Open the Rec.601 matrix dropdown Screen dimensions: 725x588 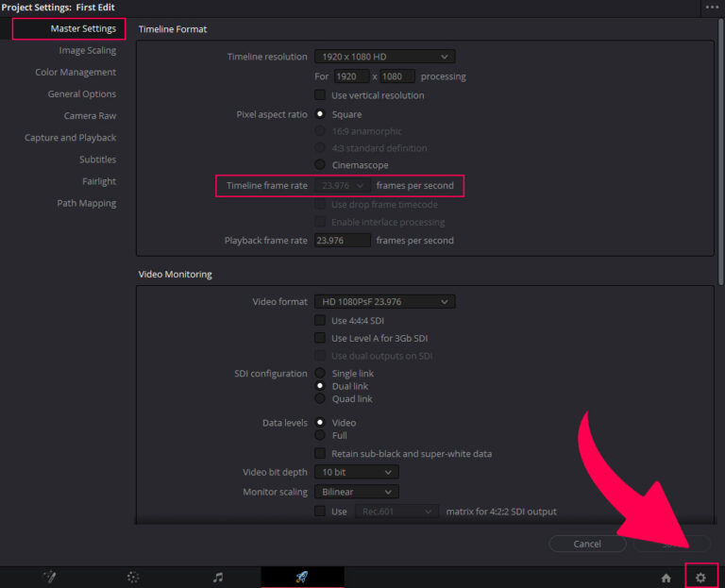click(x=396, y=512)
